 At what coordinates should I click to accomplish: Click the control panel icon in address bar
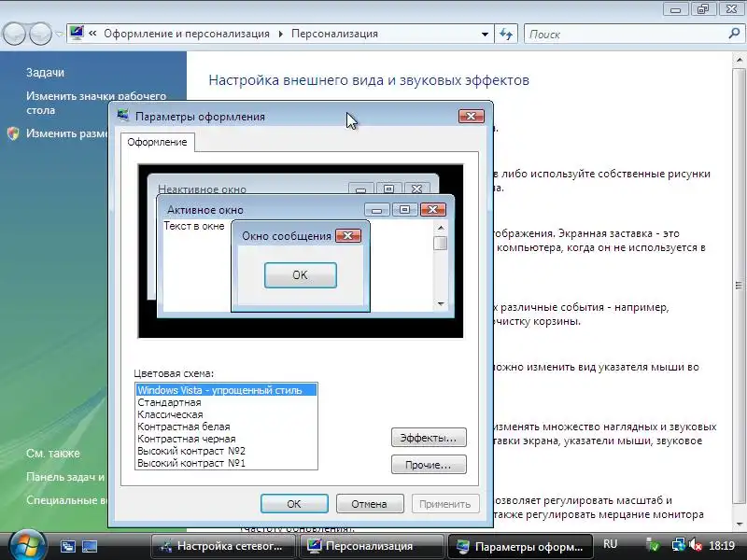[77, 34]
